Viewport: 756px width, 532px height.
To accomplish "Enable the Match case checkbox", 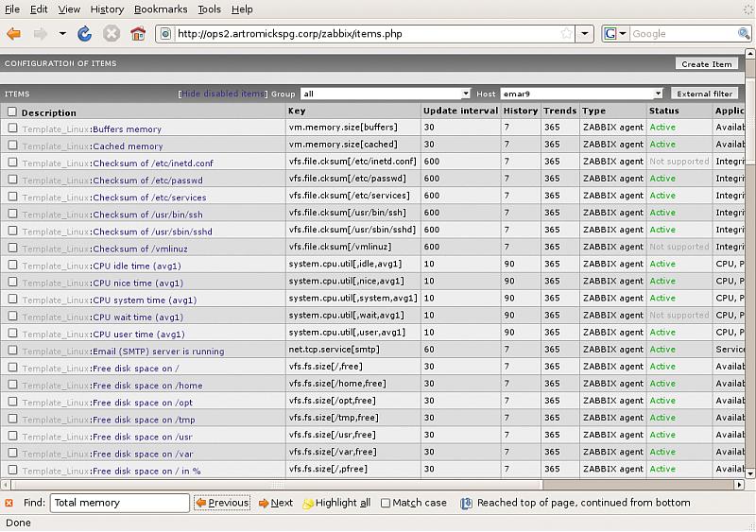I will (x=386, y=503).
